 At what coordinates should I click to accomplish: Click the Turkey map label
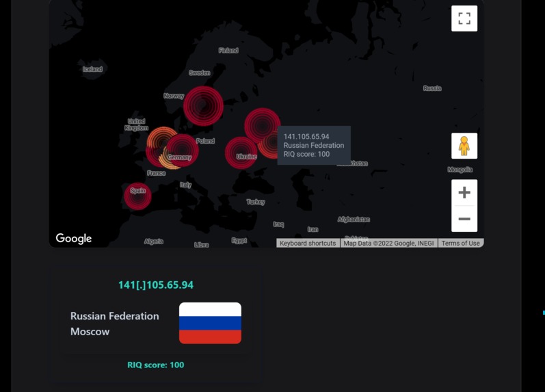pos(256,202)
